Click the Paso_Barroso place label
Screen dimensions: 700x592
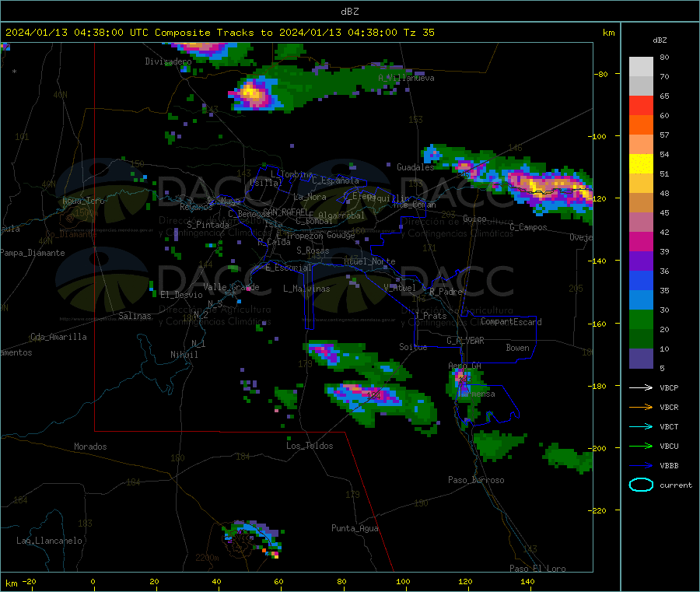click(x=476, y=480)
